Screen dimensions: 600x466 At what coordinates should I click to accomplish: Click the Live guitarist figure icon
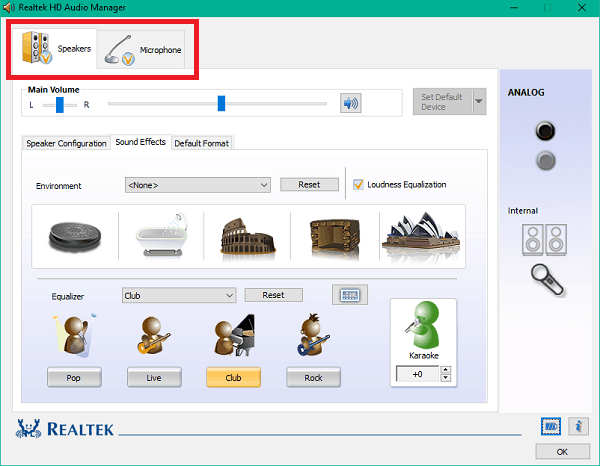pyautogui.click(x=153, y=336)
